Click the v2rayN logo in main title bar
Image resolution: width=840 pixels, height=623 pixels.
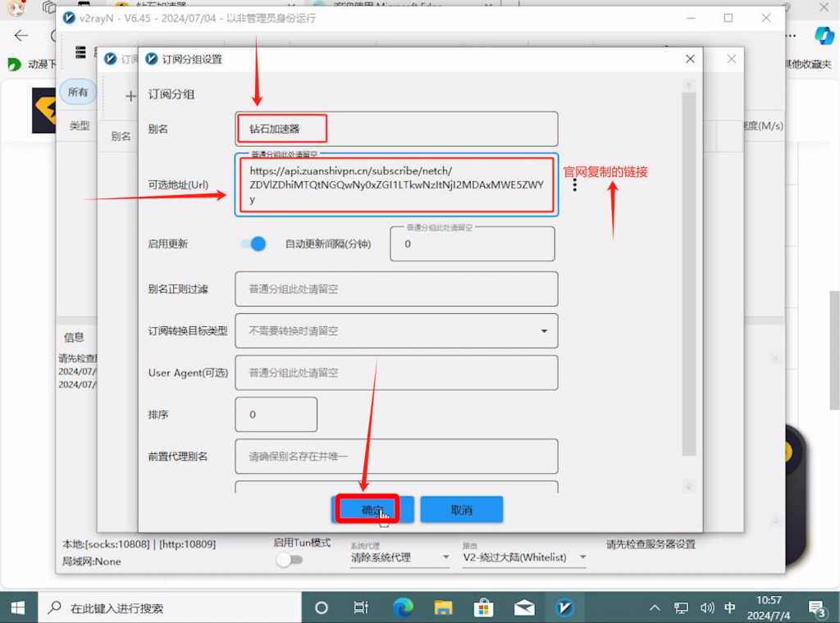pos(69,18)
